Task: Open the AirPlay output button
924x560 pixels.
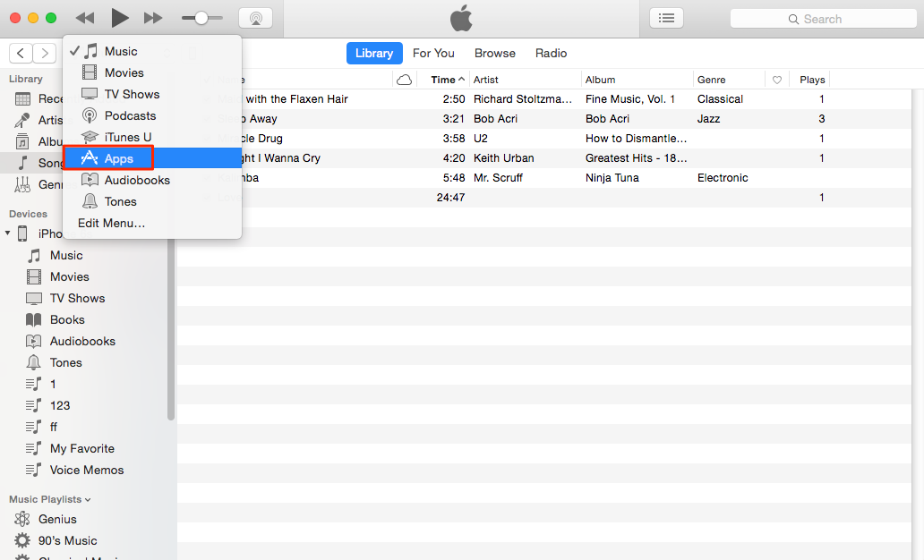Action: pos(256,18)
